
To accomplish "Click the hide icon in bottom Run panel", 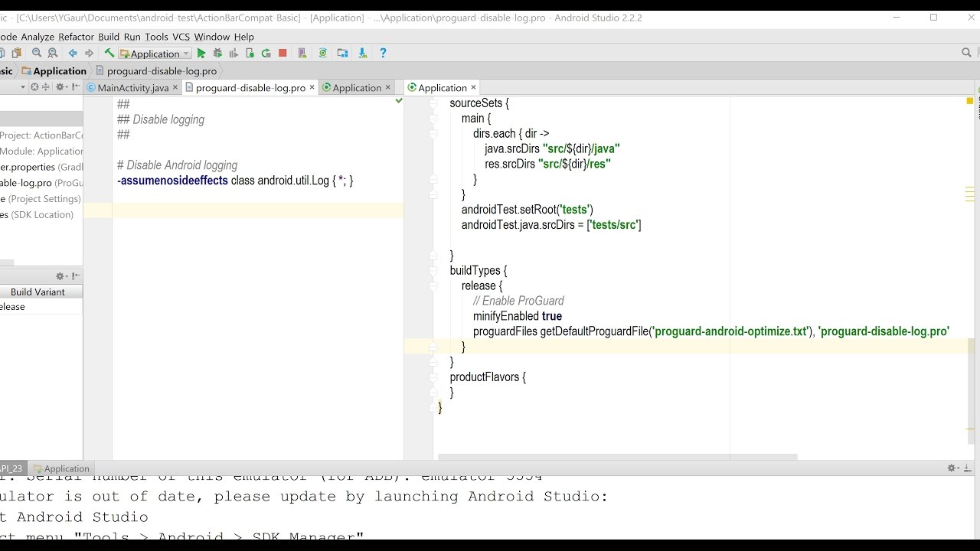I will 969,468.
